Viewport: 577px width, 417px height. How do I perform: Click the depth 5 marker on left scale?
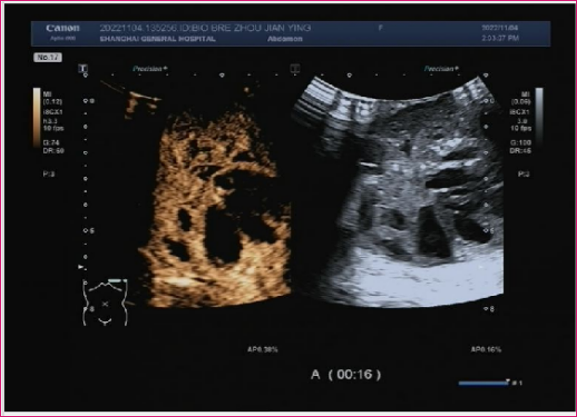pos(89,230)
